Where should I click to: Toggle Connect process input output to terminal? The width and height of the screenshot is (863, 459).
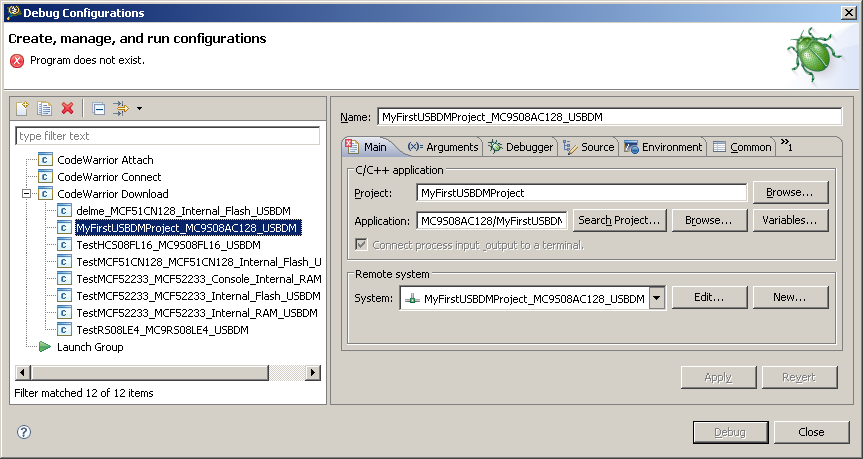click(x=361, y=244)
